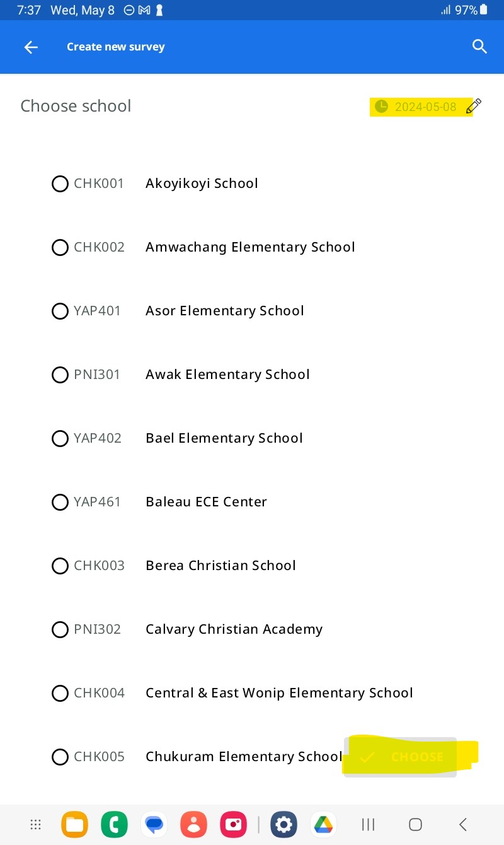Select the Akoyikoyi School radio button
Image resolution: width=504 pixels, height=845 pixels.
[60, 184]
